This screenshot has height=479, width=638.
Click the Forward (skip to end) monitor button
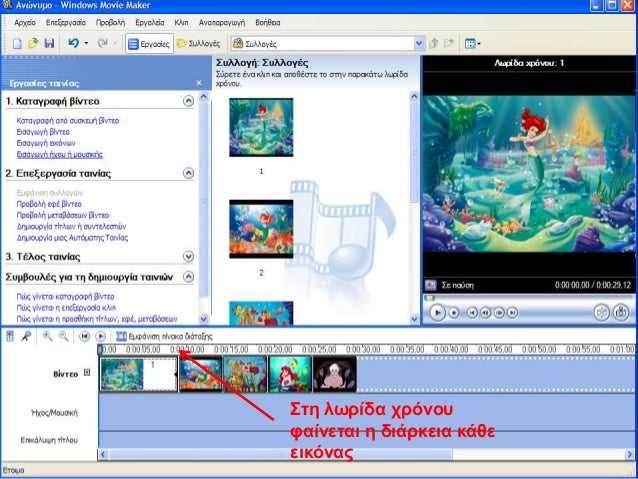pos(513,313)
